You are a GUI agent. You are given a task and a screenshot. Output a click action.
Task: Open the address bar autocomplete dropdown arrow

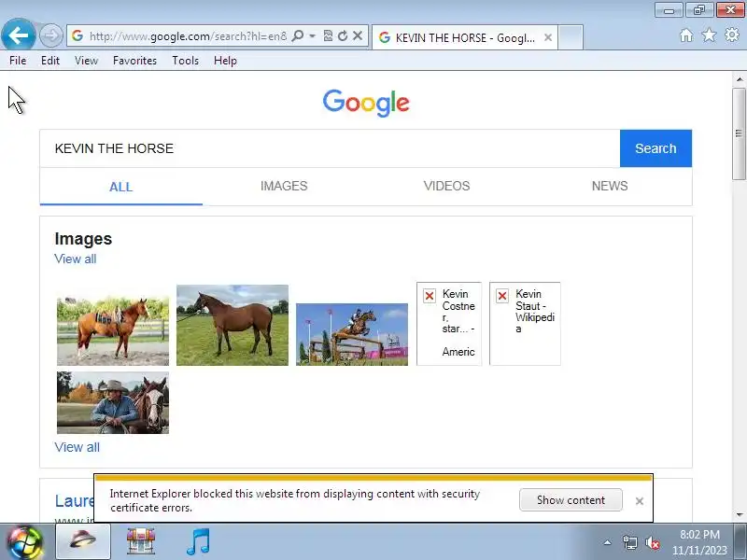click(x=313, y=35)
